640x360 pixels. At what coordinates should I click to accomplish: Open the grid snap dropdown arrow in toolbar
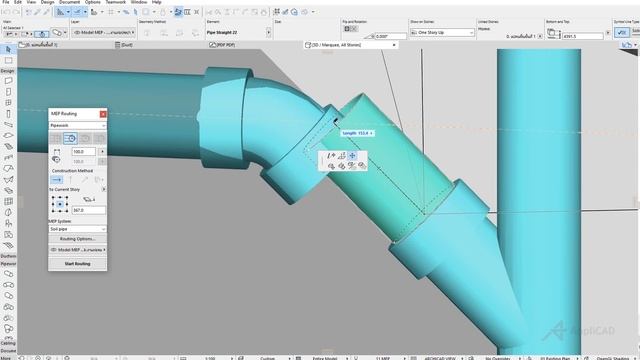tap(119, 12)
